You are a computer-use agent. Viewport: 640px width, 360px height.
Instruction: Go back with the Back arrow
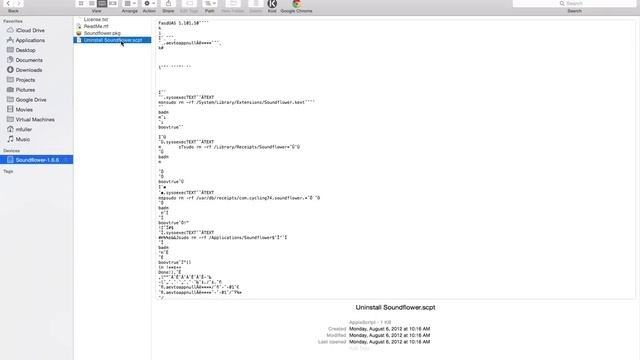pyautogui.click(x=8, y=3)
